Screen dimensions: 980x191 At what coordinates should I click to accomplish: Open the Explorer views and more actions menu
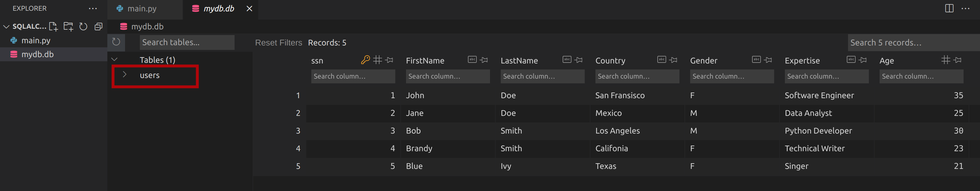(93, 9)
